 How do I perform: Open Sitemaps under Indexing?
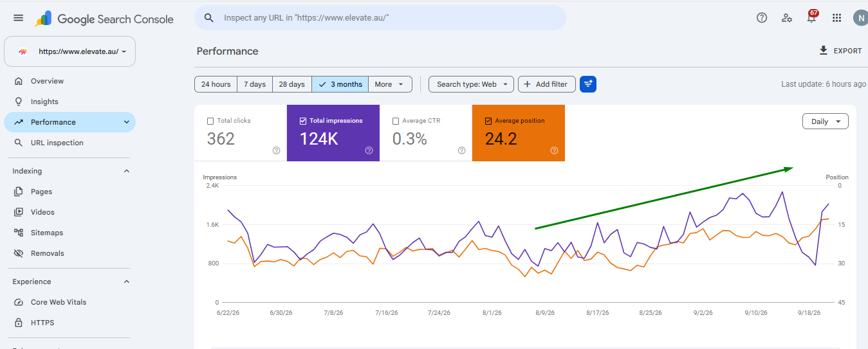coord(69,233)
